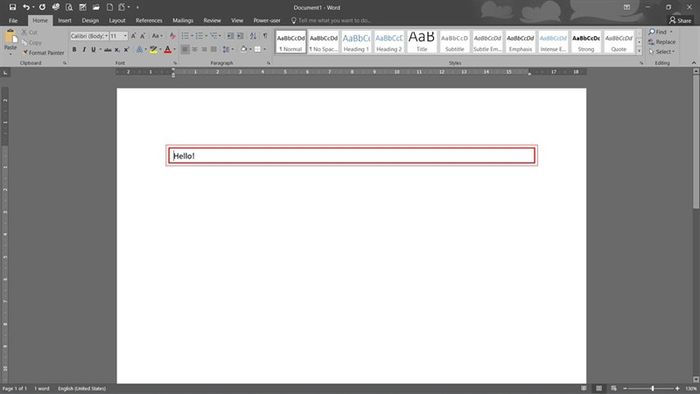Switch to the Layout tab
Viewport: 700px width, 394px height.
[117, 21]
